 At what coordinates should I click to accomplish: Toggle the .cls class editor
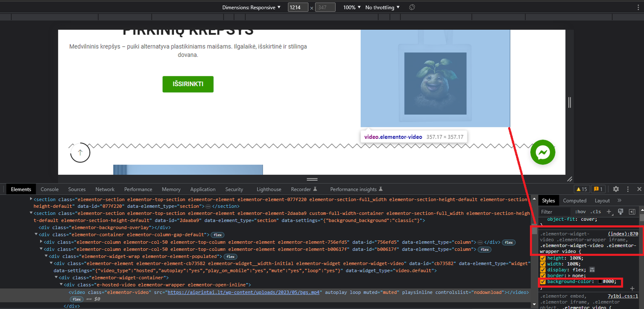click(596, 212)
